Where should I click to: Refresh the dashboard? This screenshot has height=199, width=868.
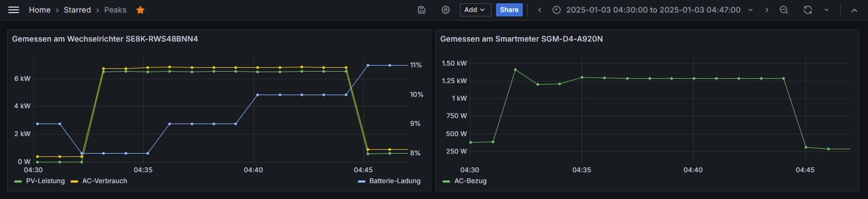(808, 10)
